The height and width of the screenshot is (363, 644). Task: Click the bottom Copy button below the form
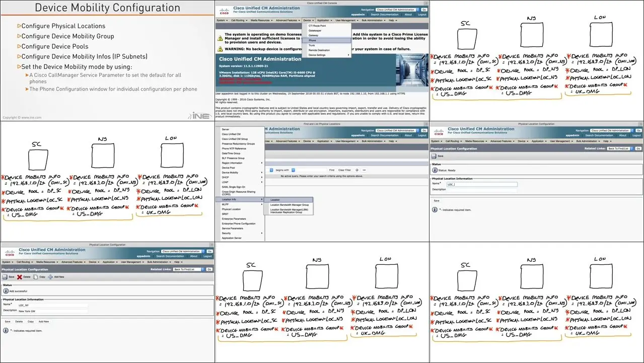point(31,321)
